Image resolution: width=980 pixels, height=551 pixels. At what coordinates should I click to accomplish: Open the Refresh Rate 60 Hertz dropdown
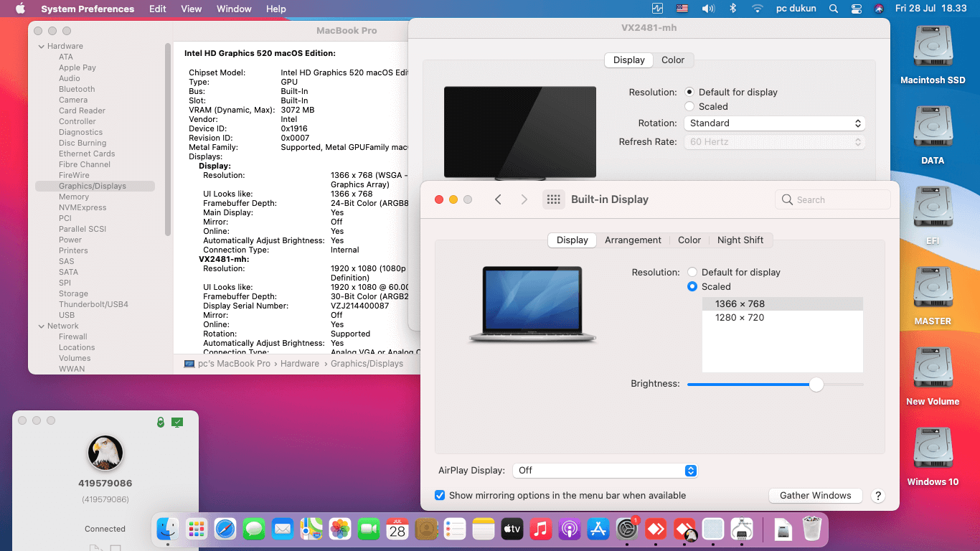coord(774,142)
